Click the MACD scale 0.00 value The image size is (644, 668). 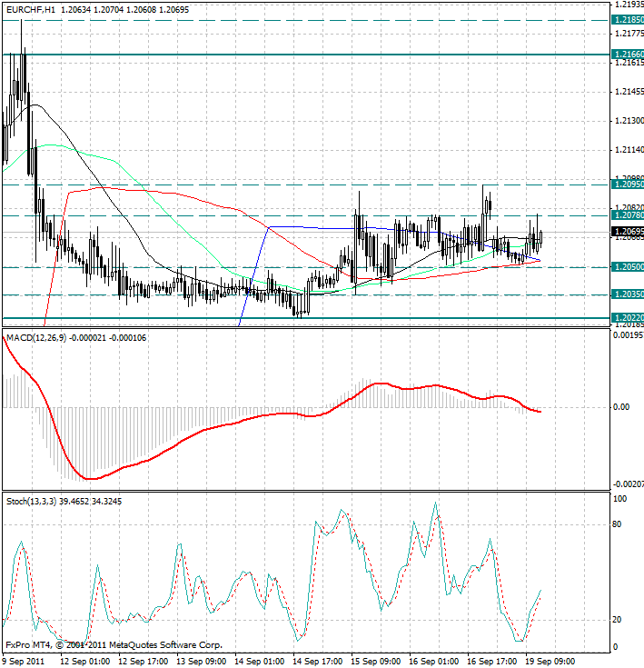tap(621, 407)
